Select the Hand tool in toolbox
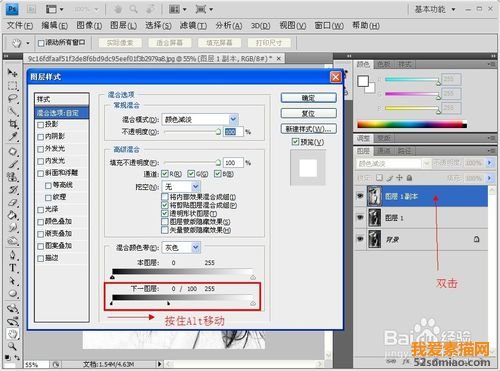 pyautogui.click(x=13, y=333)
